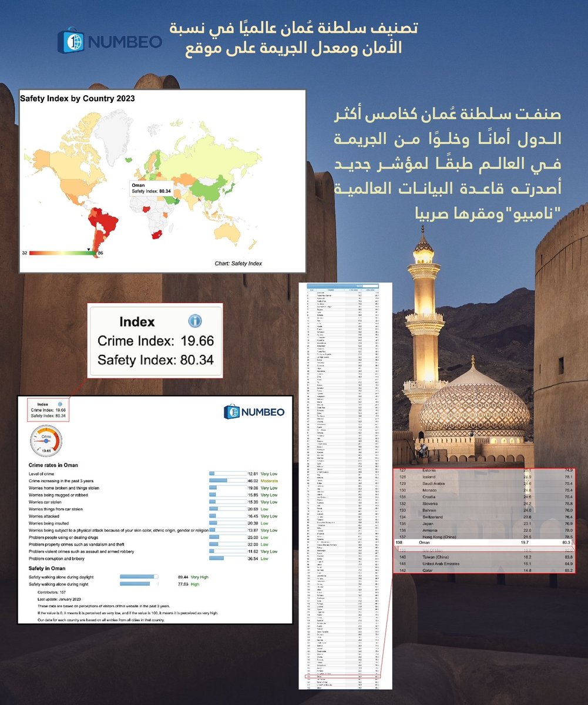
Task: Click the Level of crime progress bar
Action: (x=227, y=473)
